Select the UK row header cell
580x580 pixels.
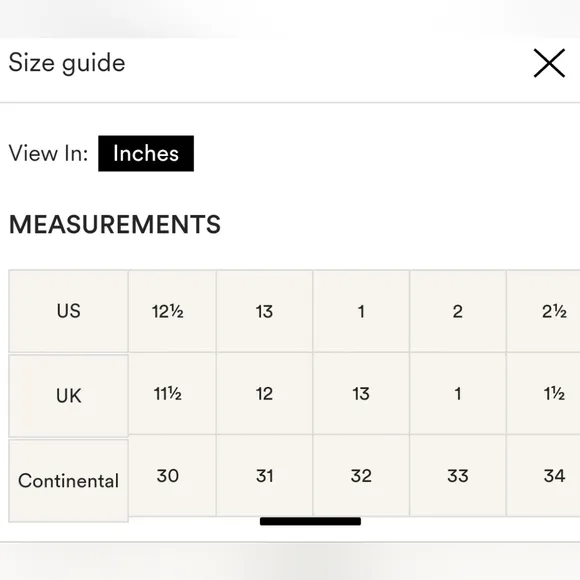68,396
